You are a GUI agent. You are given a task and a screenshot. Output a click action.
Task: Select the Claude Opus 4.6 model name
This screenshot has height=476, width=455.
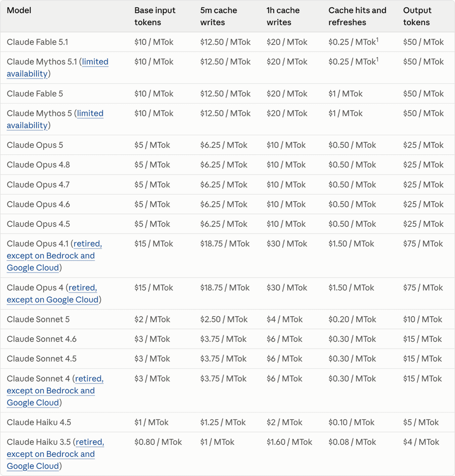coord(38,204)
